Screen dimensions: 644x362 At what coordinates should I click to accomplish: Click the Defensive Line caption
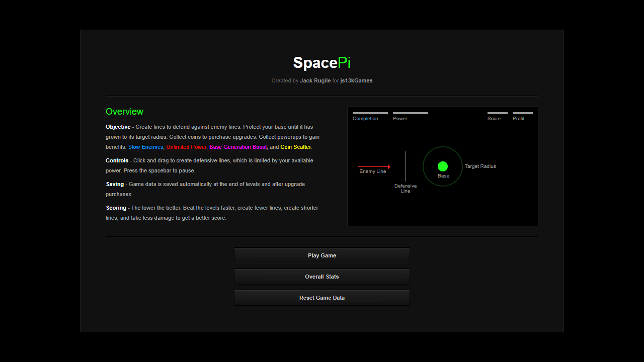406,189
